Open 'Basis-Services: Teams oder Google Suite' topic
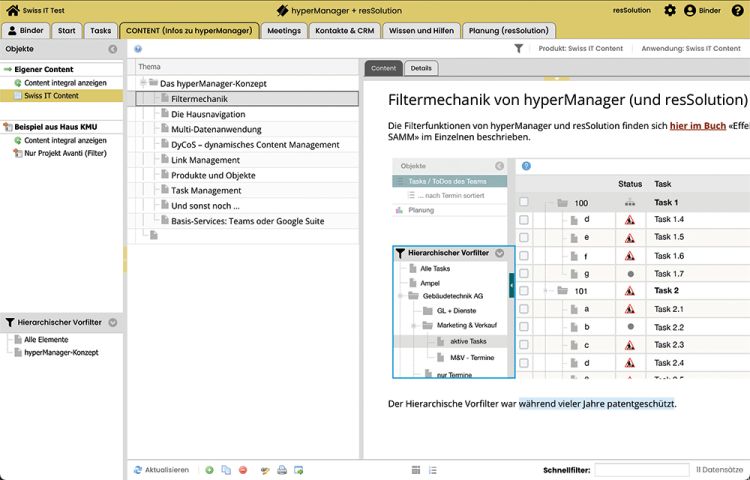This screenshot has height=480, width=750. 248,221
